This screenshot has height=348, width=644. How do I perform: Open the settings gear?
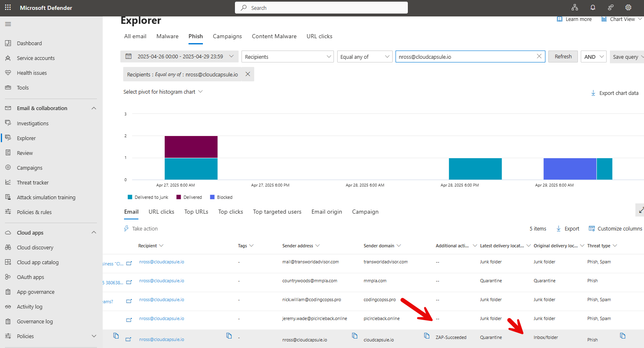click(x=628, y=7)
